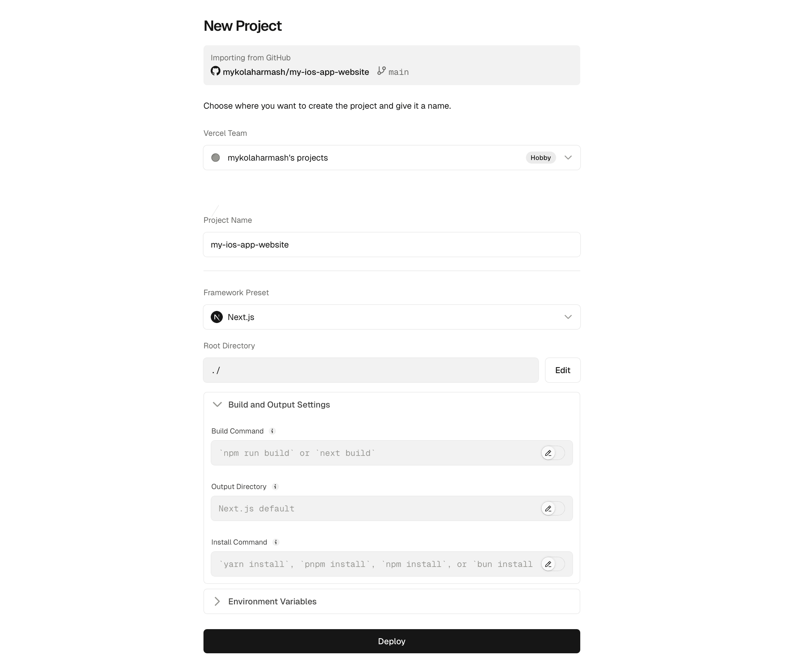This screenshot has height=672, width=794.
Task: Click the Hobby plan badge
Action: click(x=541, y=157)
